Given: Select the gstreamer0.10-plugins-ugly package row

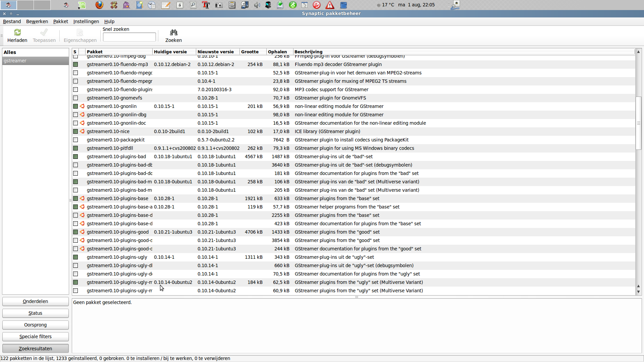Looking at the screenshot, I should coord(354,257).
